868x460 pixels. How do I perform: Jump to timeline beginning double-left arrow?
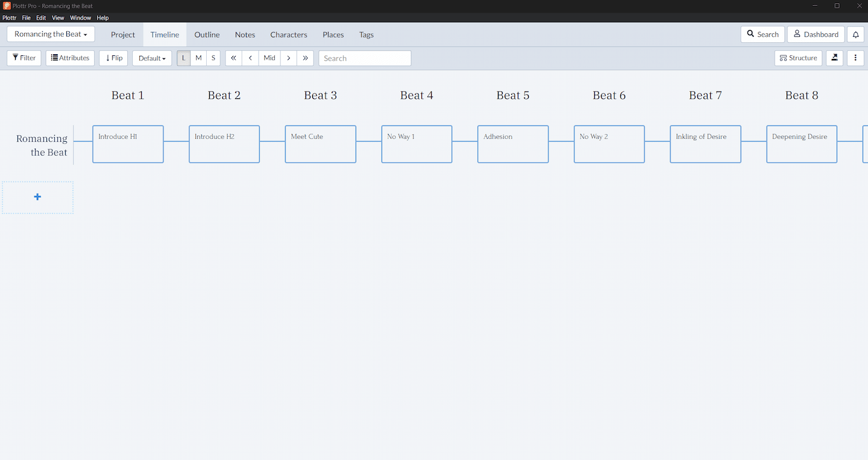click(234, 58)
